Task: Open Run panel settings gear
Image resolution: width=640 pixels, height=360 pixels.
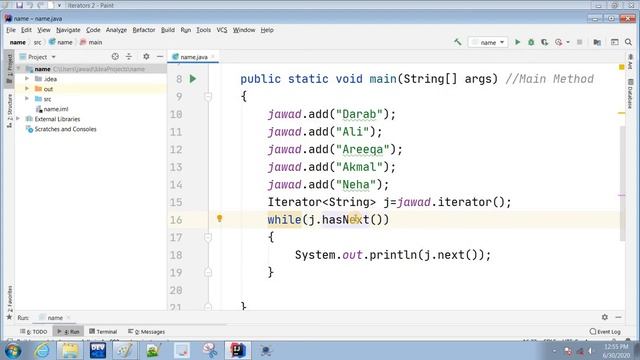Action: 604,317
